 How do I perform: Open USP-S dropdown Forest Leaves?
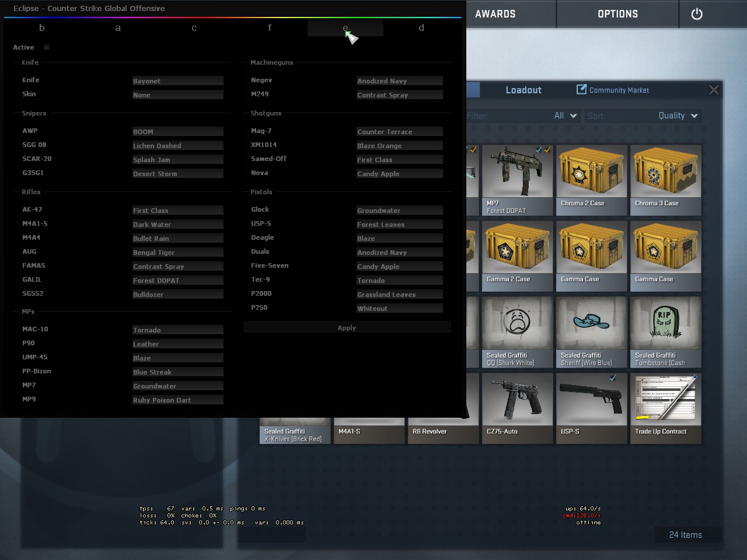pyautogui.click(x=400, y=224)
